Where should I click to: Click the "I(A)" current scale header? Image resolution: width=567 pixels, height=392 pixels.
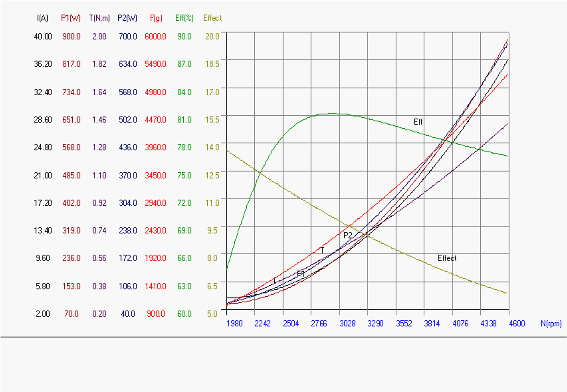pos(43,18)
